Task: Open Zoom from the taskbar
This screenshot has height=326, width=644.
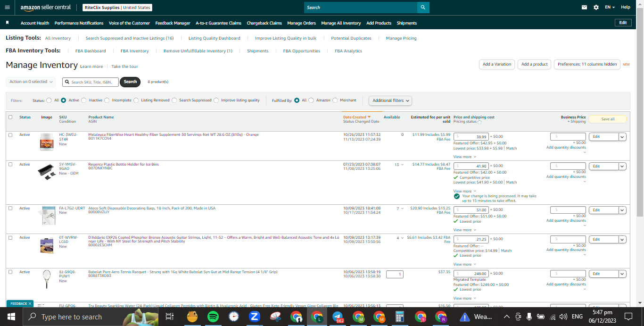Action: (255, 317)
